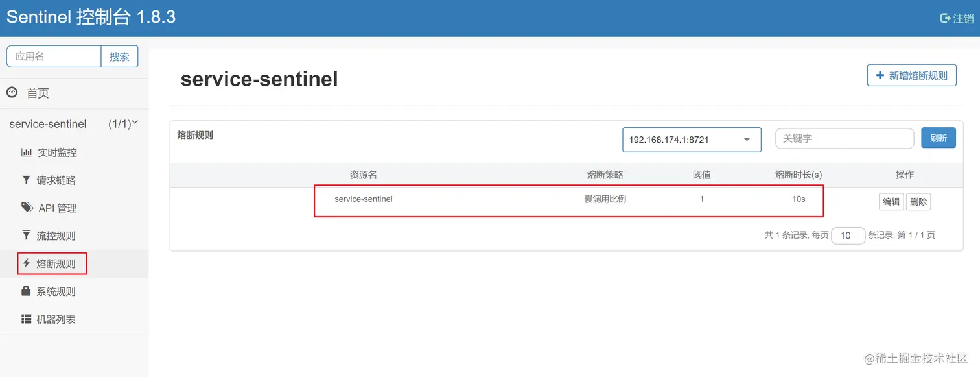Click the list icon for 机器列表

click(27, 319)
